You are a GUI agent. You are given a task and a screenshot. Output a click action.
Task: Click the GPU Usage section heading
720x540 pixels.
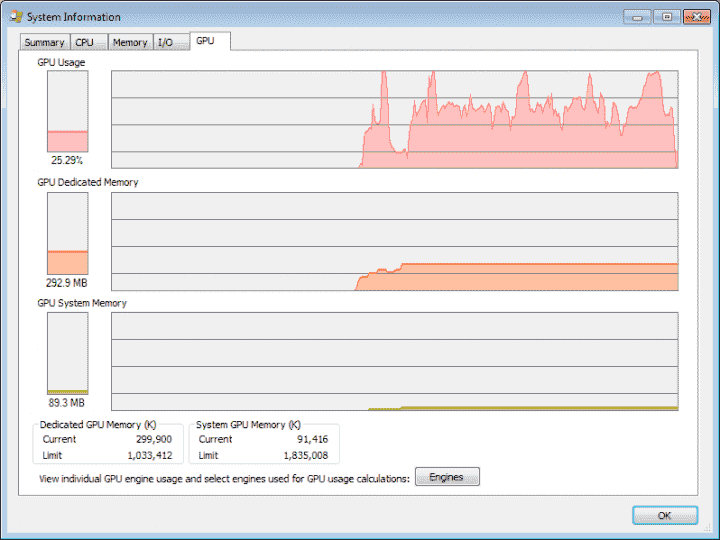61,62
